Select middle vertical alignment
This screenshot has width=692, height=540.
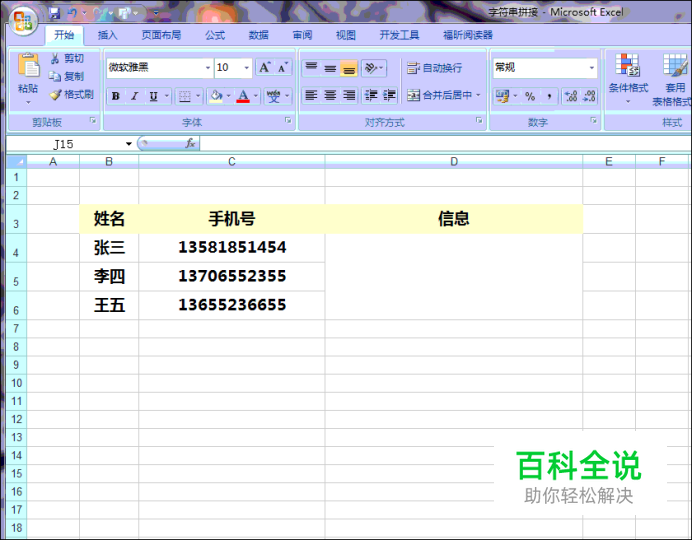[x=330, y=68]
